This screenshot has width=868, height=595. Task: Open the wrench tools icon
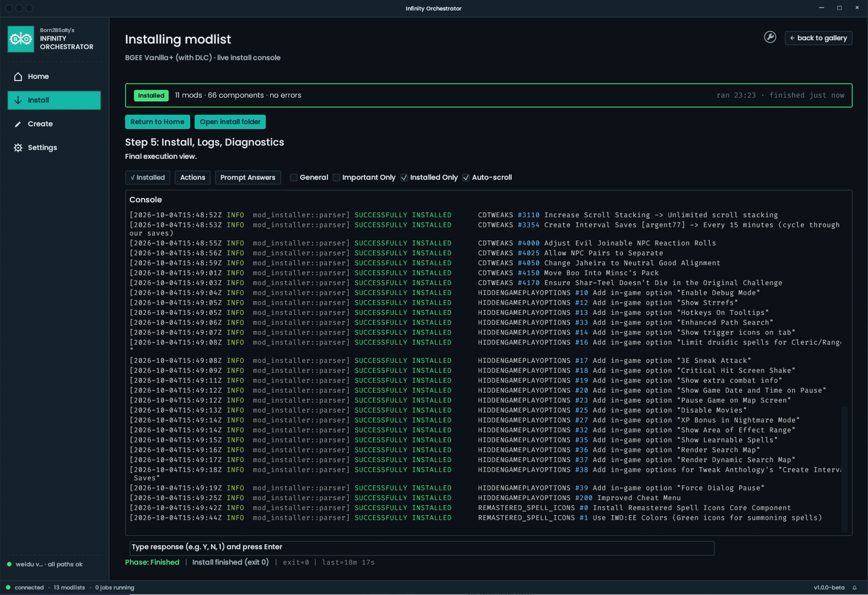770,37
